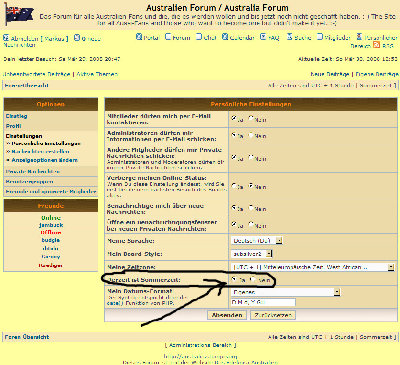400x365 pixels.
Task: Click the Absenden submit button
Action: pos(227,315)
